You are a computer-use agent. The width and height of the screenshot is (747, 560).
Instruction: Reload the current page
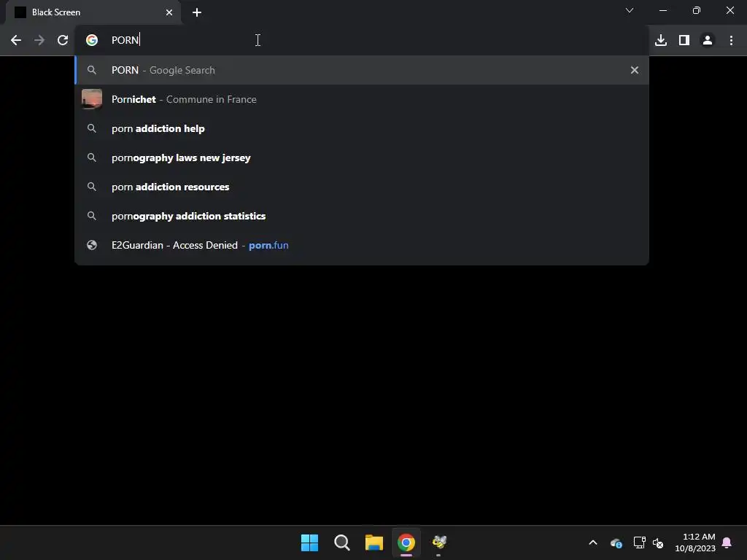(63, 41)
